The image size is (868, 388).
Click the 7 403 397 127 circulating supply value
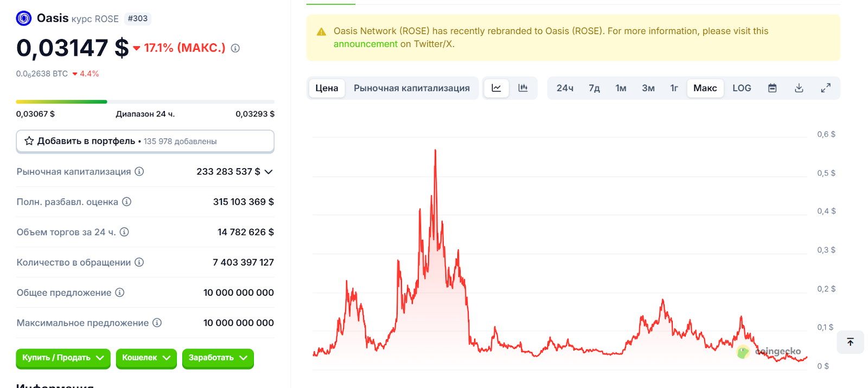[x=244, y=262]
